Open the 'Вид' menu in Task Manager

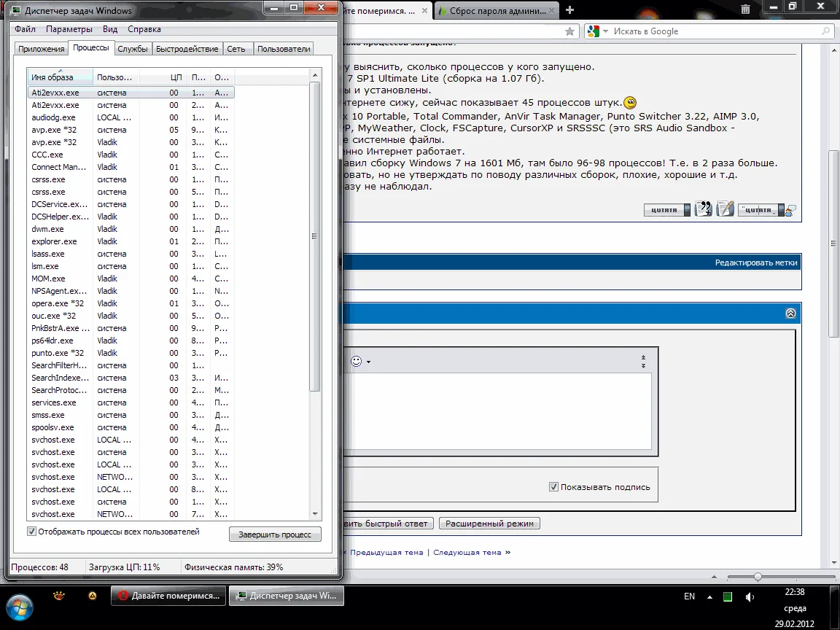click(110, 29)
